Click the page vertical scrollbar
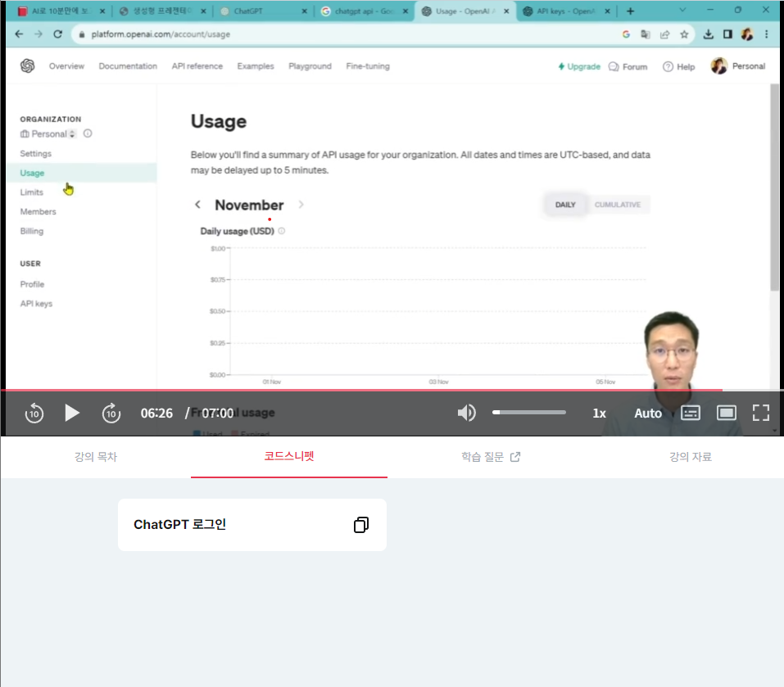Viewport: 784px width, 687px height. coord(774,188)
